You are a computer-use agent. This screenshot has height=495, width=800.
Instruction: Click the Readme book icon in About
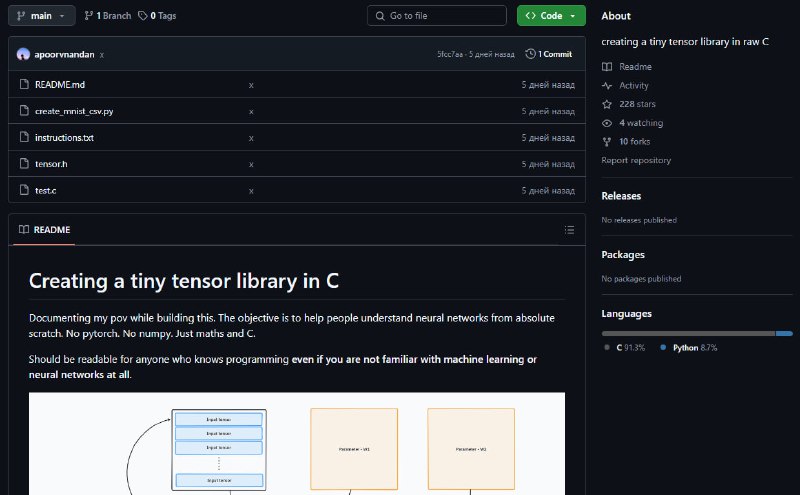coord(607,67)
